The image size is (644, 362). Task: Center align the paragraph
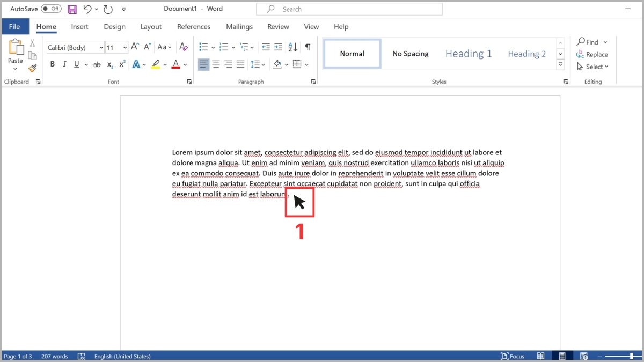click(x=216, y=64)
